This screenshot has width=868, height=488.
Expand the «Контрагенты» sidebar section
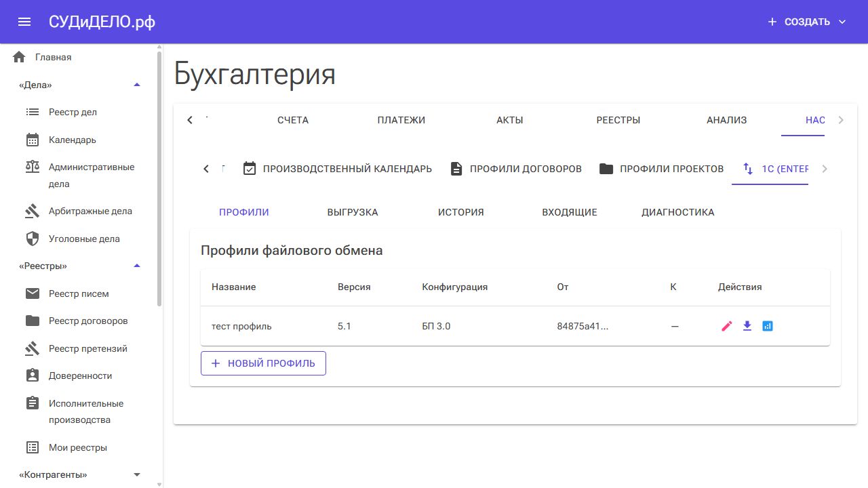coord(137,474)
